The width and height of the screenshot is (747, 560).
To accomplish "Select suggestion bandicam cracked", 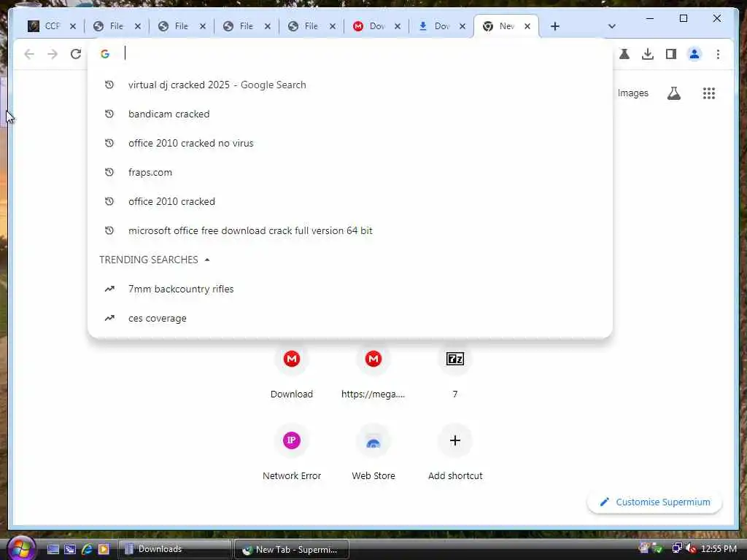I will [350, 114].
